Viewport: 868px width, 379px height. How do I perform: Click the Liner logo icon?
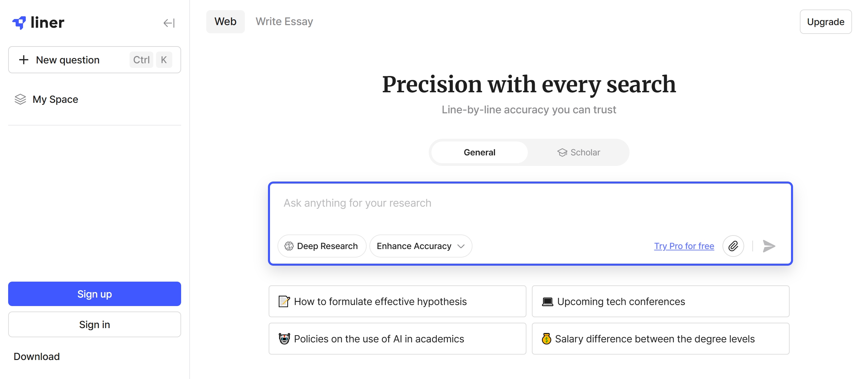(x=19, y=23)
